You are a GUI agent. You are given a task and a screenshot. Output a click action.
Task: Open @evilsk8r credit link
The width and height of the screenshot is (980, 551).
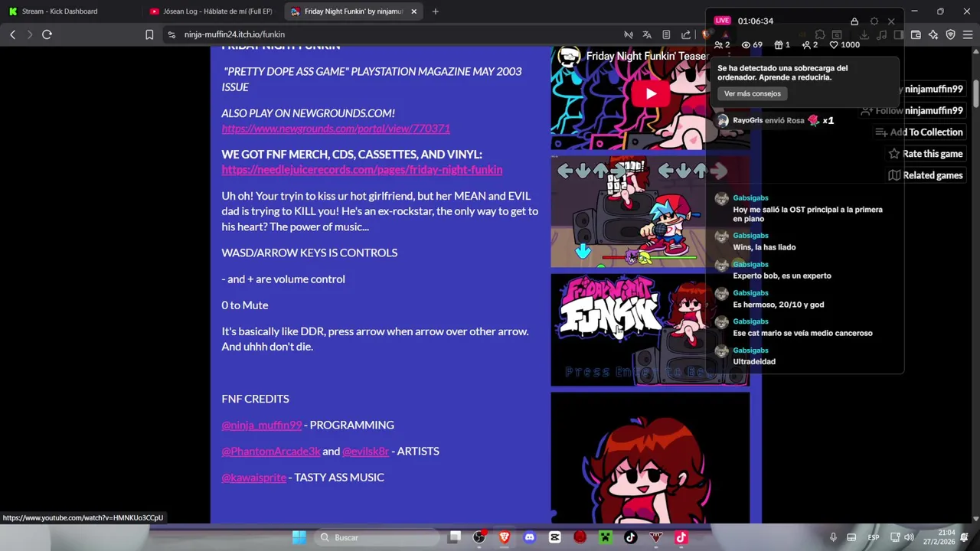tap(365, 451)
